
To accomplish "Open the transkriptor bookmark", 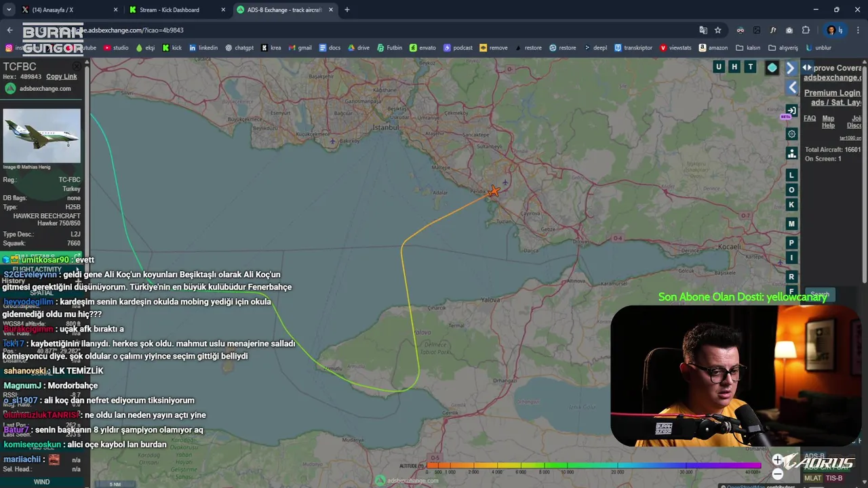I will point(633,47).
